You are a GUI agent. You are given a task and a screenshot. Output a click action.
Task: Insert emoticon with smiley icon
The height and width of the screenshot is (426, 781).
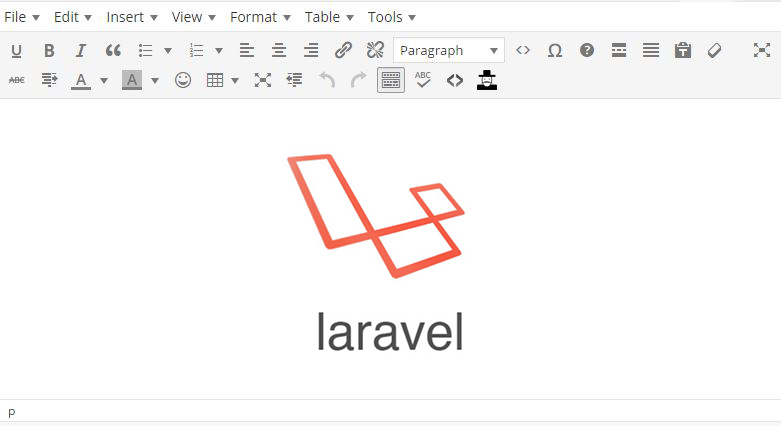(183, 80)
